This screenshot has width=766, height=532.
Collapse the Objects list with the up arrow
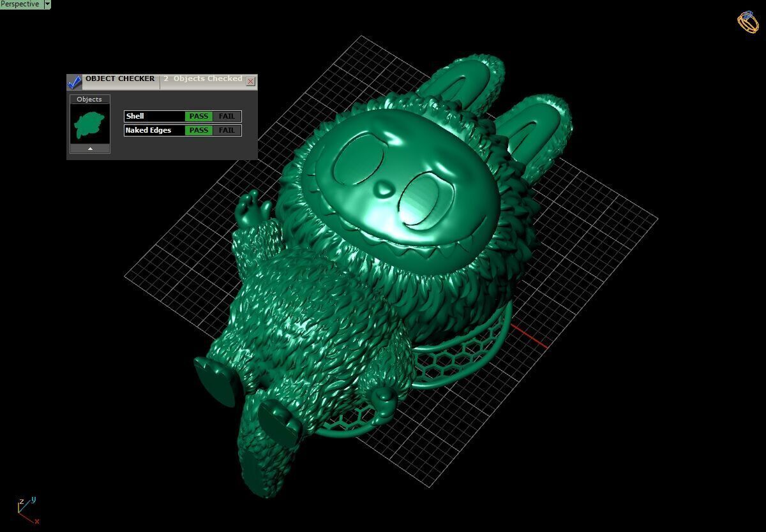pos(90,149)
